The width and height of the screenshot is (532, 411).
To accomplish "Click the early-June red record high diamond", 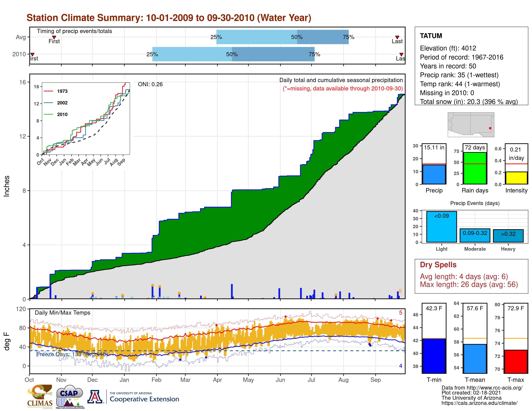I will [286, 317].
